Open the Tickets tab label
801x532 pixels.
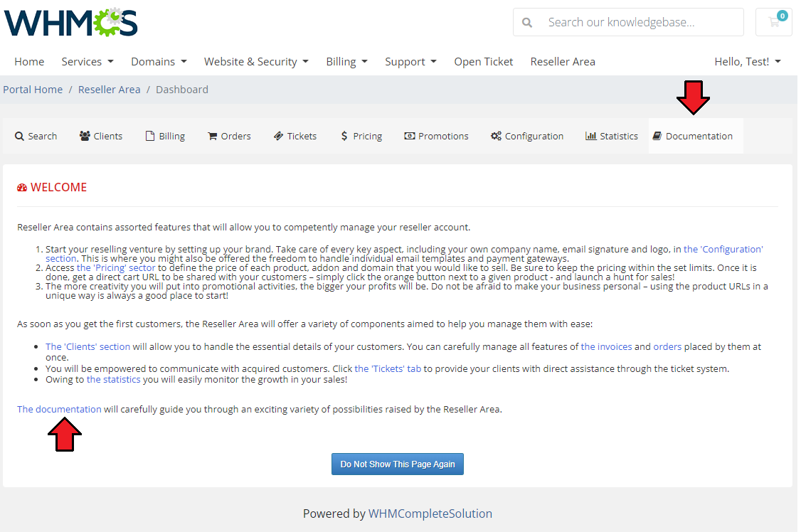(302, 137)
